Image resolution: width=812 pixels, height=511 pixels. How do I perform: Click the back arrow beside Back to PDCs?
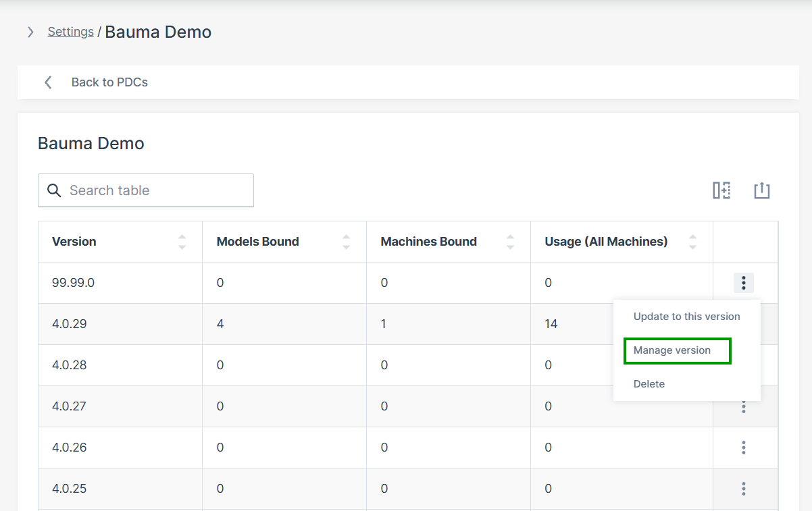[48, 82]
